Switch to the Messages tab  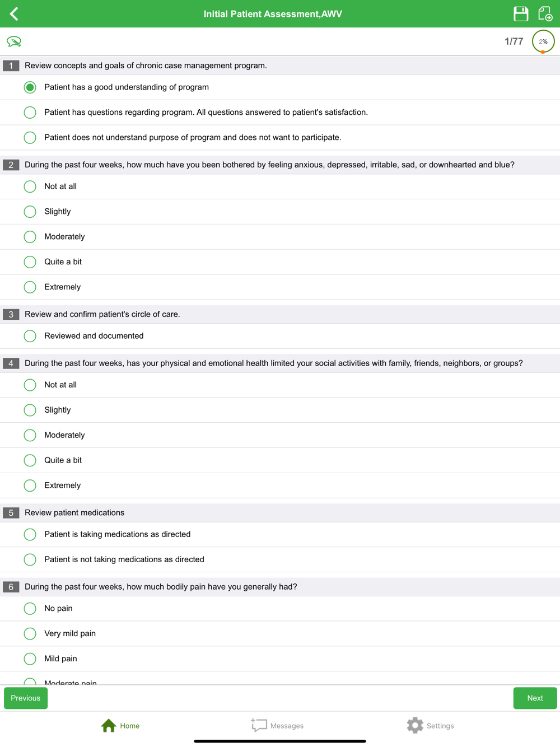278,726
